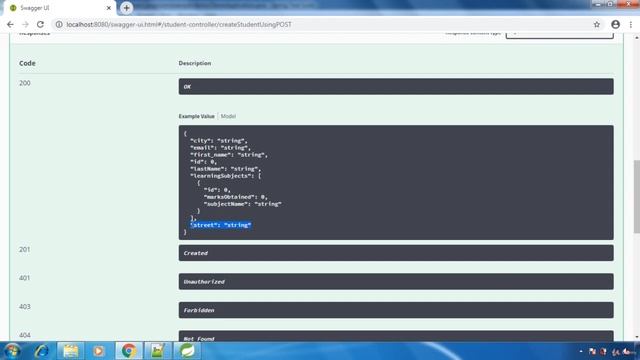
Task: Click response code 401
Action: click(x=24, y=278)
